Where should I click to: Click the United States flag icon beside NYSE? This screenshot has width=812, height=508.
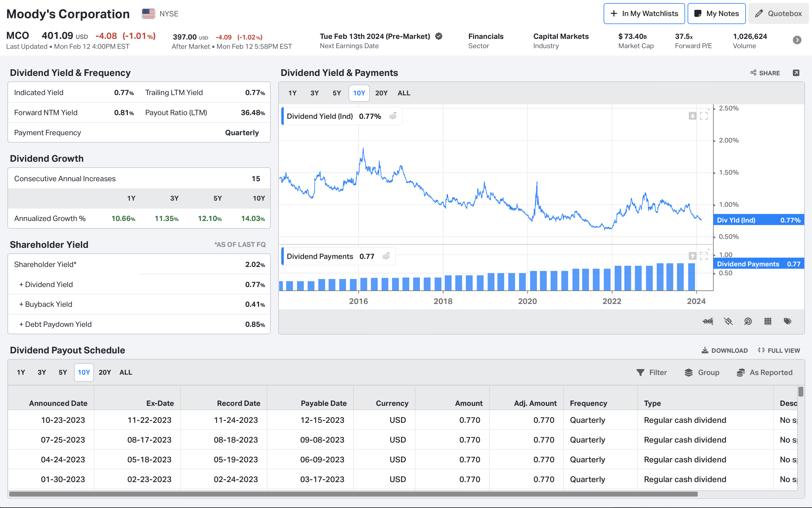(148, 14)
